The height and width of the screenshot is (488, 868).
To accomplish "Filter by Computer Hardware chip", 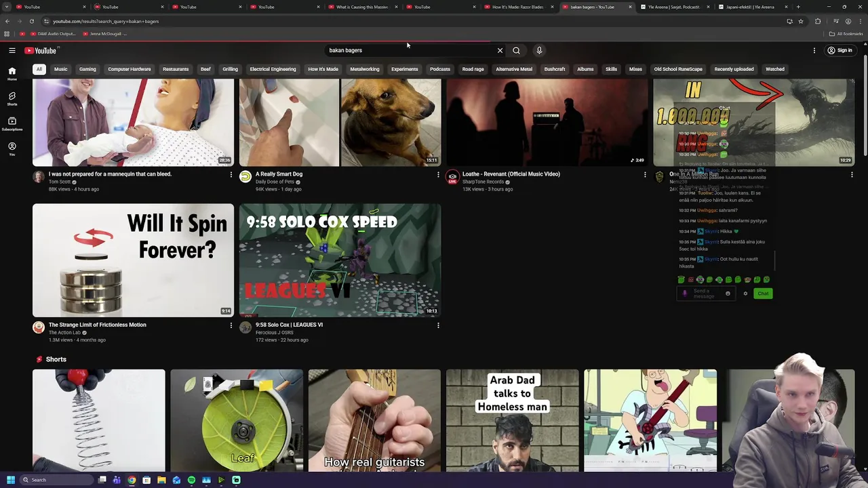I will click(x=130, y=69).
